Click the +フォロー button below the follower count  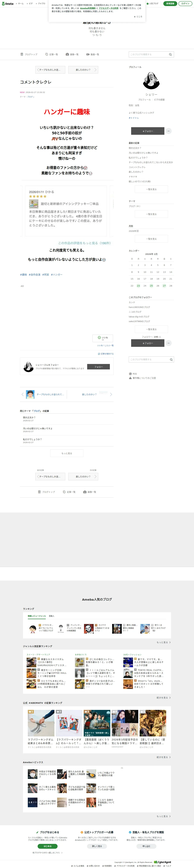point(148,343)
